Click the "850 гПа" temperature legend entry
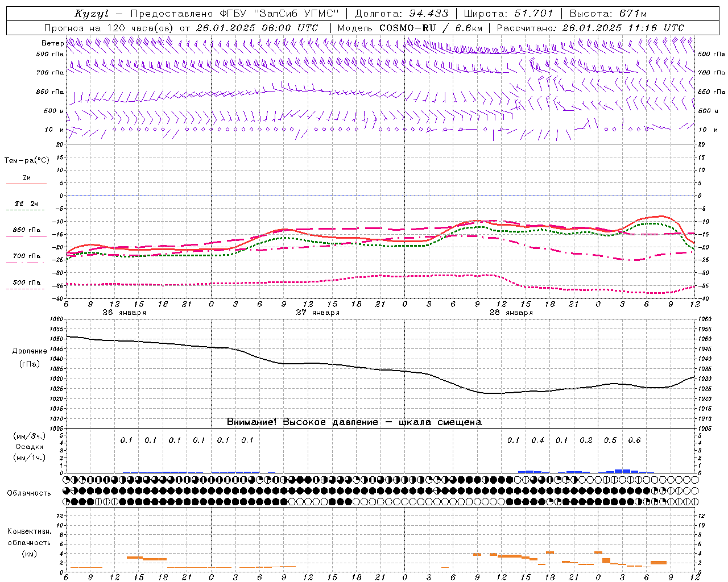This screenshot has width=728, height=582. point(27,230)
